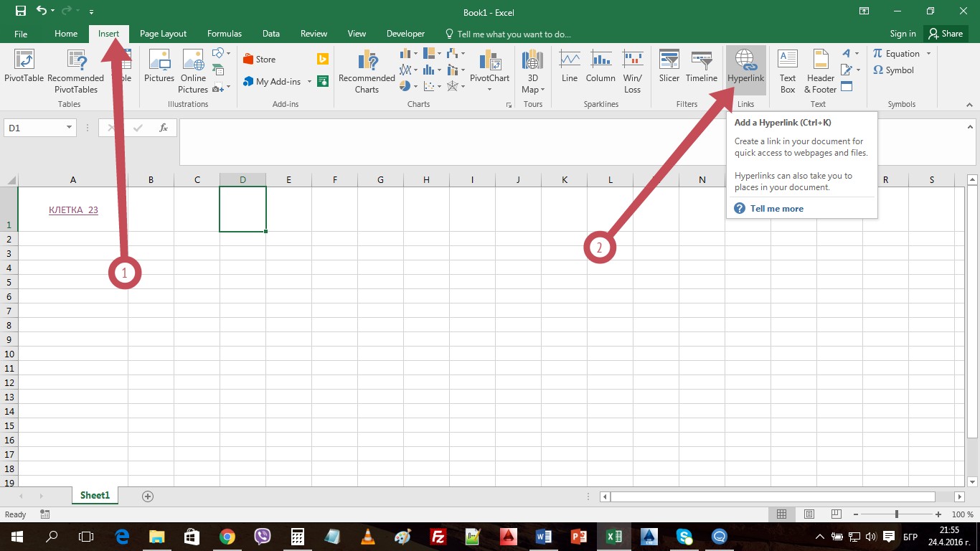Open the Charts dialog launcher
The width and height of the screenshot is (980, 551).
pyautogui.click(x=509, y=105)
